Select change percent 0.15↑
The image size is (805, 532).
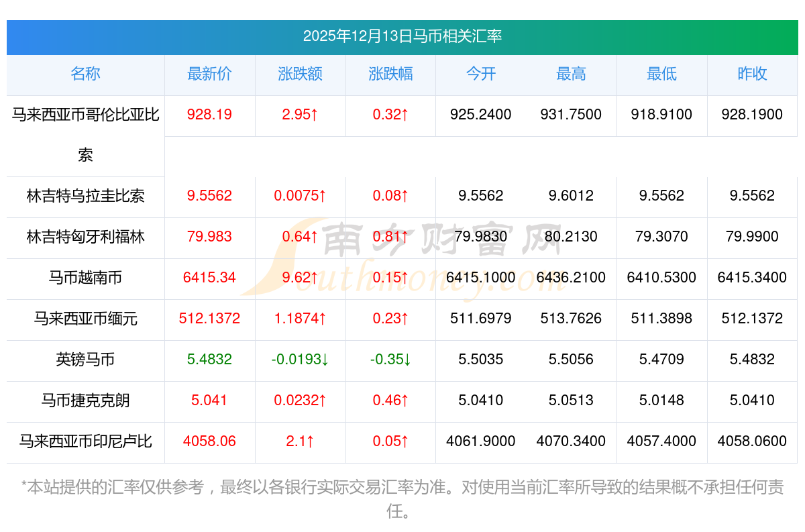[x=390, y=278]
